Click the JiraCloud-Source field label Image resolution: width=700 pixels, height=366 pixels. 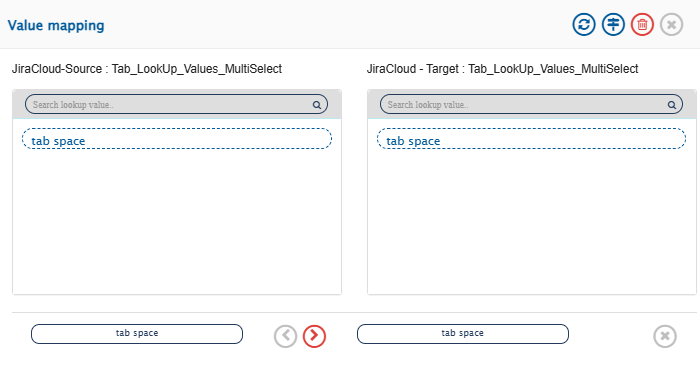(147, 69)
